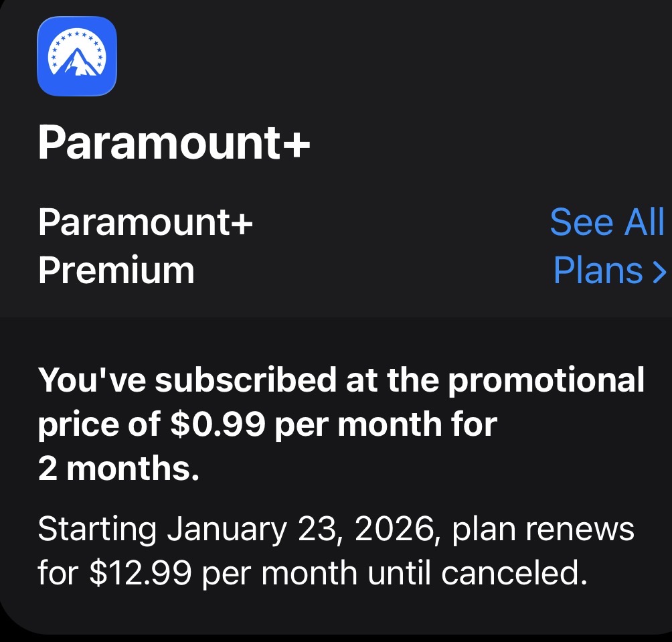Tap the blue "Plans" word
672x642 pixels.
point(598,270)
